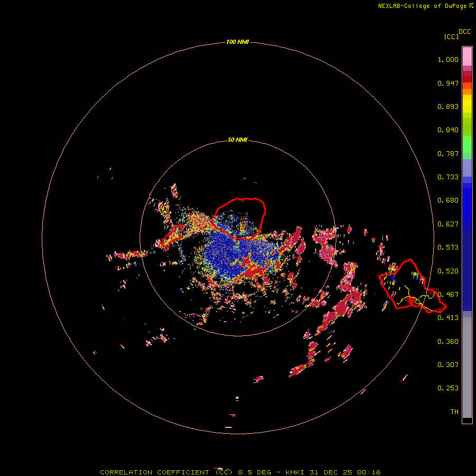Click the 1.000 value on the color scale
The image size is (476, 476).
point(448,59)
